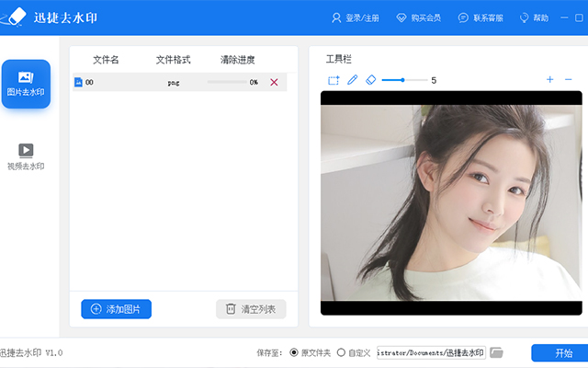Click the file icon beside 00
Viewport: 588px width, 368px height.
78,82
